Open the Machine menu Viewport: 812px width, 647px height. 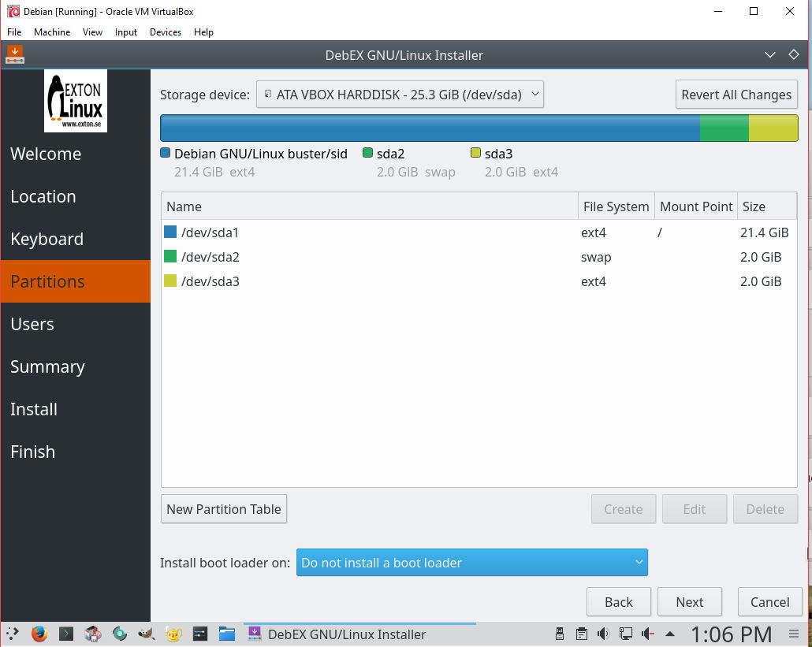click(52, 32)
